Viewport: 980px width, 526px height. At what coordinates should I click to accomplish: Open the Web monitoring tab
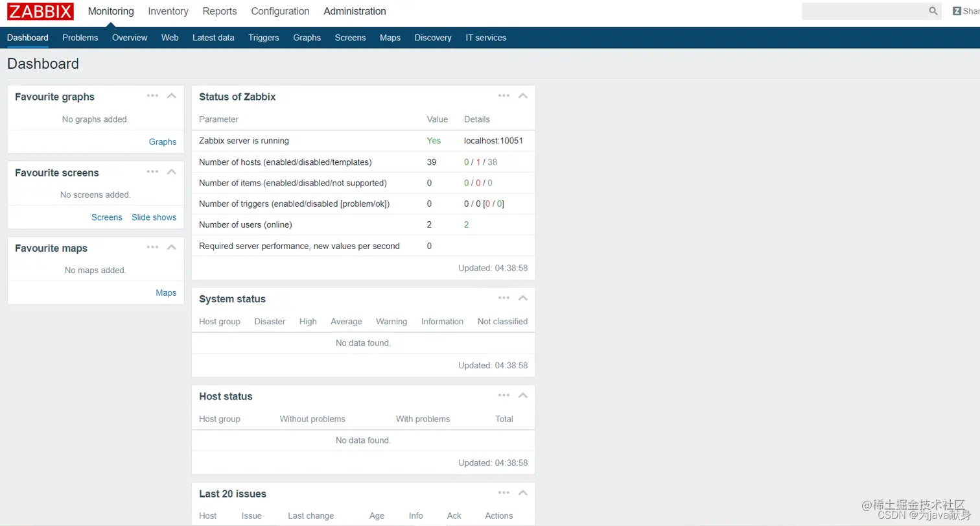point(170,38)
